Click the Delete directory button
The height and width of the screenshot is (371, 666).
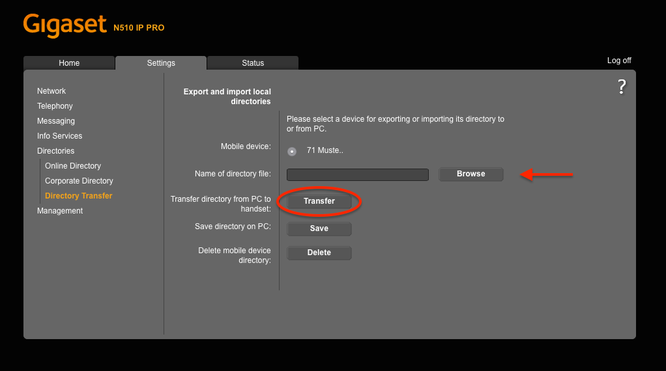click(319, 252)
